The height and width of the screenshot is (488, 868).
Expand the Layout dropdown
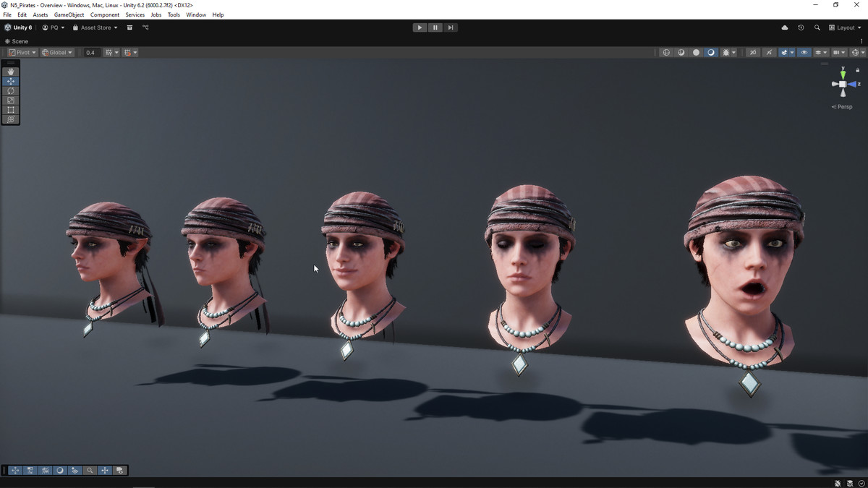(x=845, y=27)
